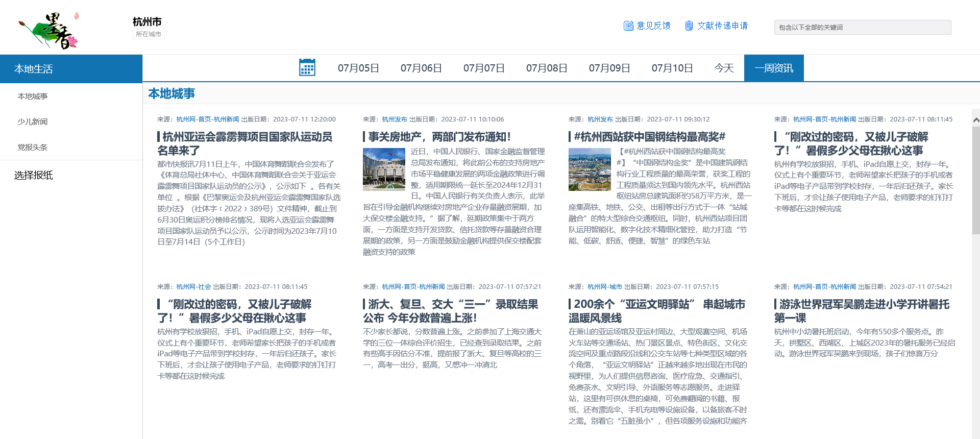
Task: Click the bank building thumbnail image
Action: (384, 169)
